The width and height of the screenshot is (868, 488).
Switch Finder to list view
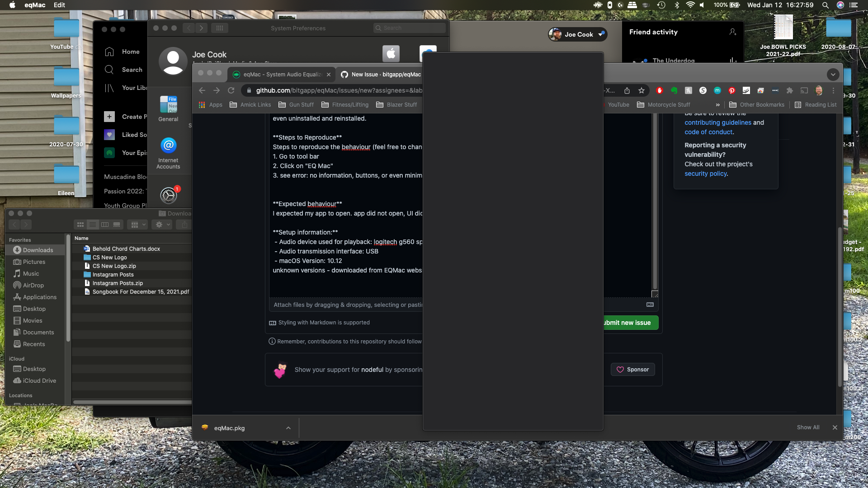point(93,225)
